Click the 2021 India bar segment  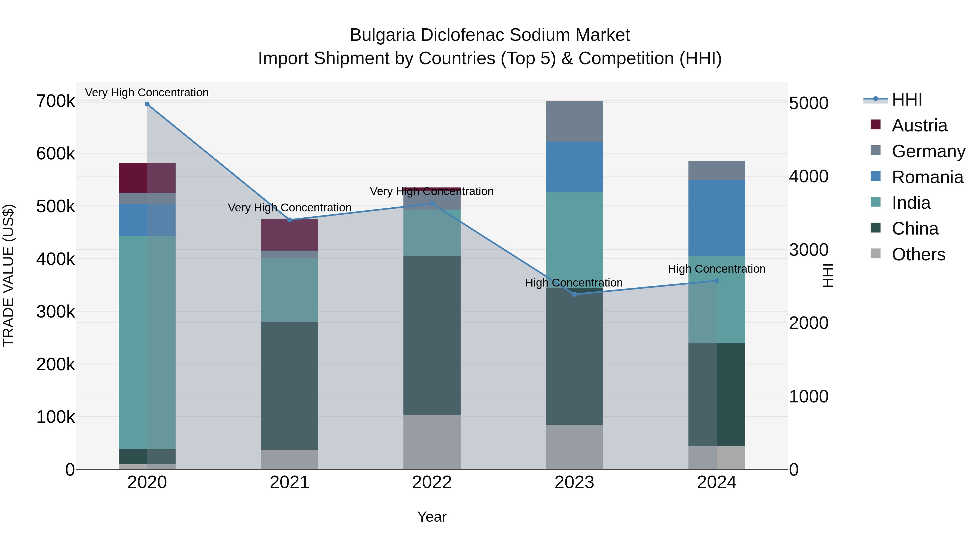[290, 290]
